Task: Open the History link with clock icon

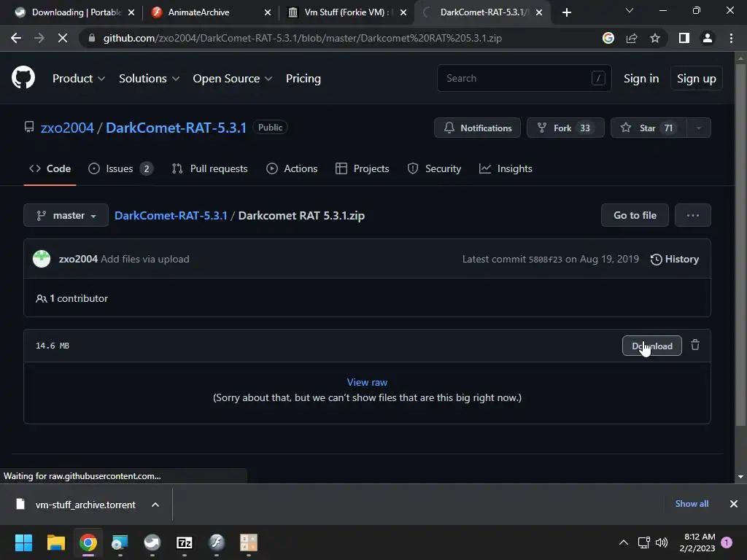Action: tap(675, 259)
